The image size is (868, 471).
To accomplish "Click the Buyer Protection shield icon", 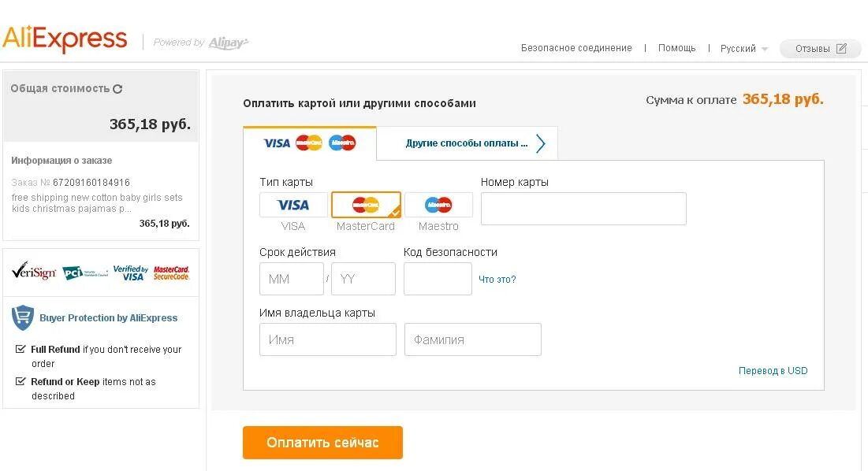I will [22, 317].
